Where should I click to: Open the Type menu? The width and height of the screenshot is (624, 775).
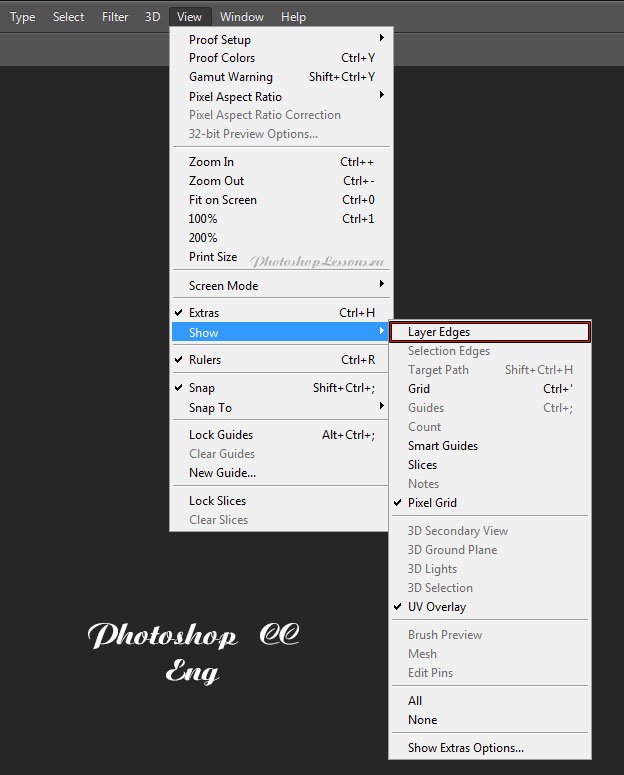22,17
